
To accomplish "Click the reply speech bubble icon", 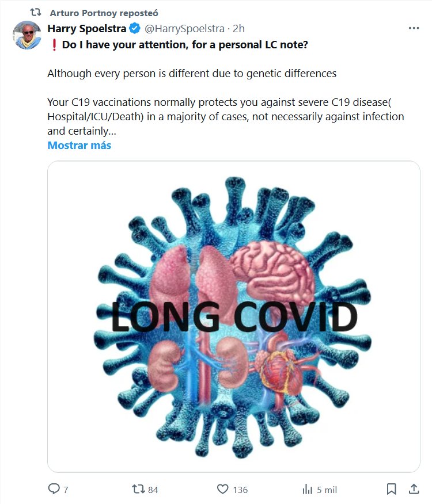I will pos(54,489).
